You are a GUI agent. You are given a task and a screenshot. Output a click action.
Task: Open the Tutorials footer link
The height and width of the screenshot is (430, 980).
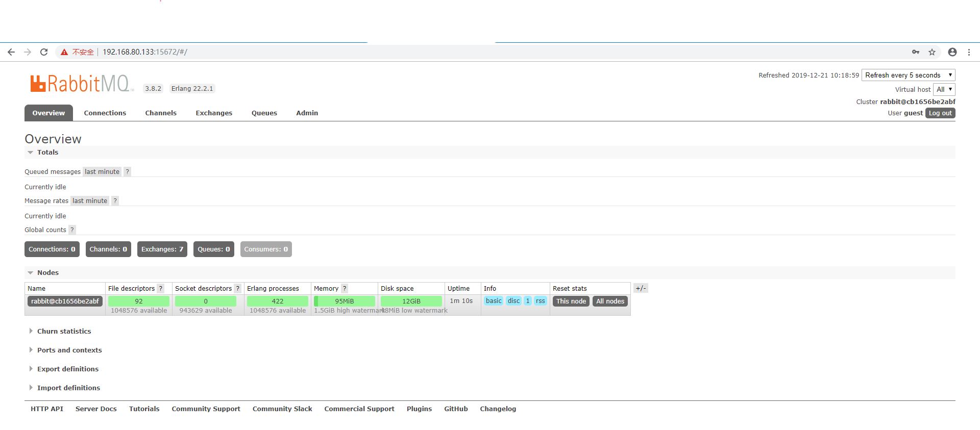tap(144, 409)
